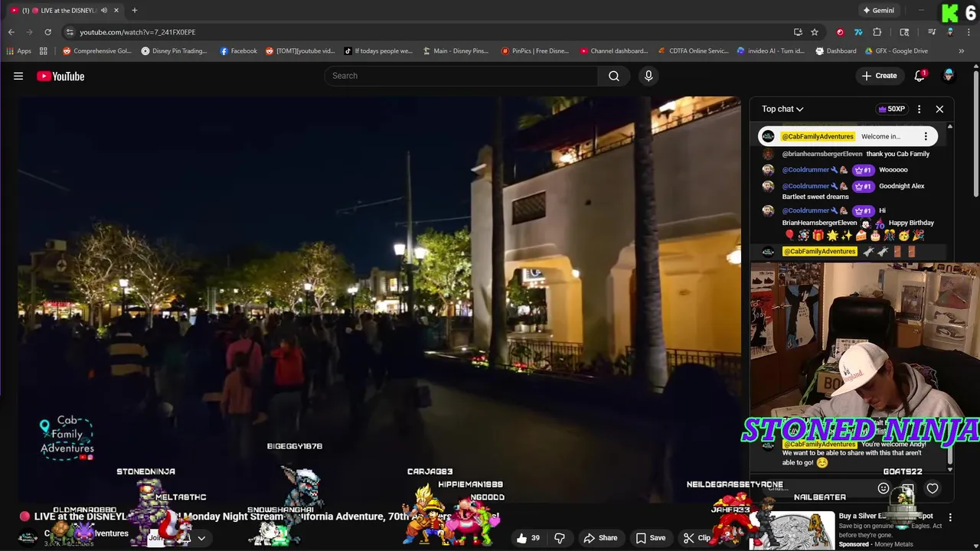Open the GFX - Google Drive bookmark

897,51
